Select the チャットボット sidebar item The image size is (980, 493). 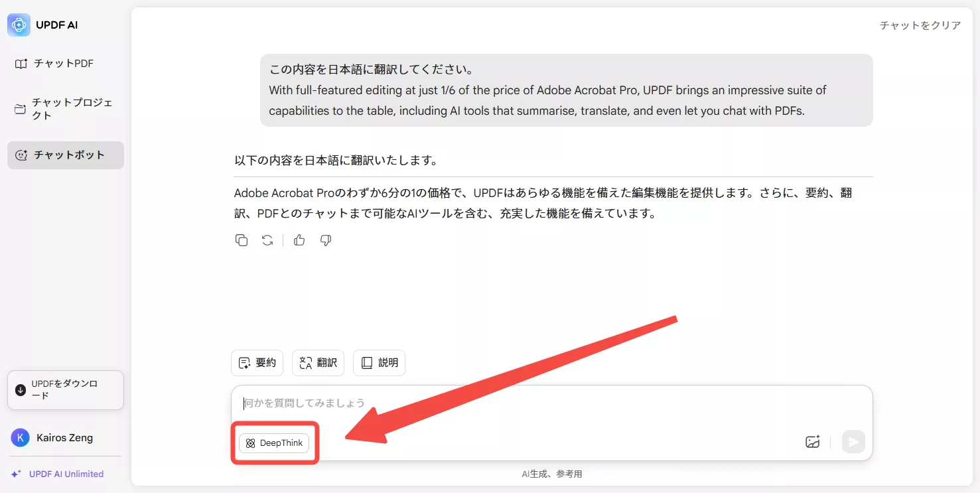65,155
